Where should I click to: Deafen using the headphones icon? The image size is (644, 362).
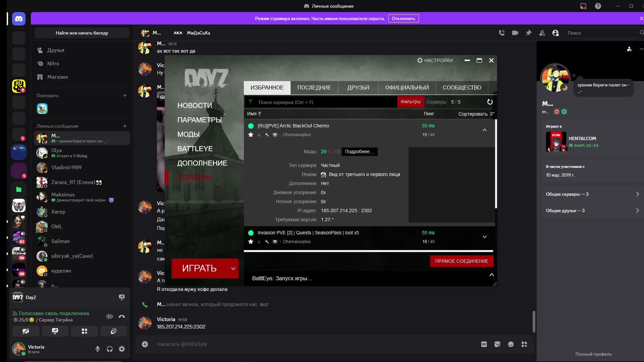[110, 349]
